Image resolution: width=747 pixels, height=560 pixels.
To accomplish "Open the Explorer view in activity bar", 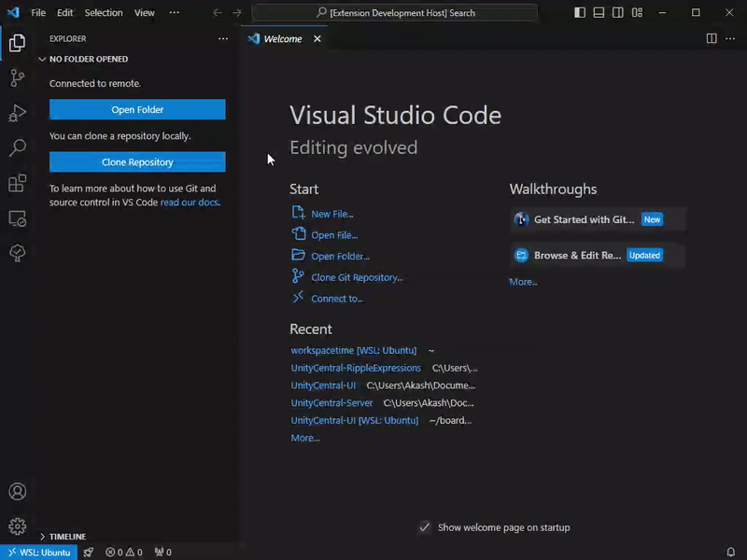I will (17, 43).
